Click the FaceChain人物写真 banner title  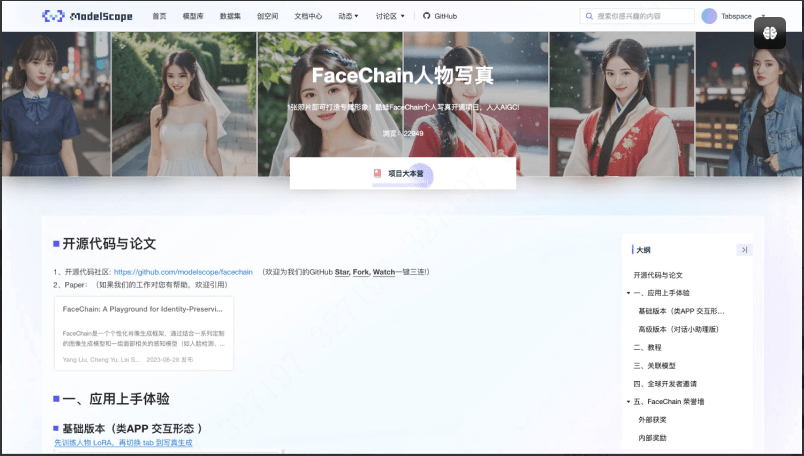click(403, 75)
